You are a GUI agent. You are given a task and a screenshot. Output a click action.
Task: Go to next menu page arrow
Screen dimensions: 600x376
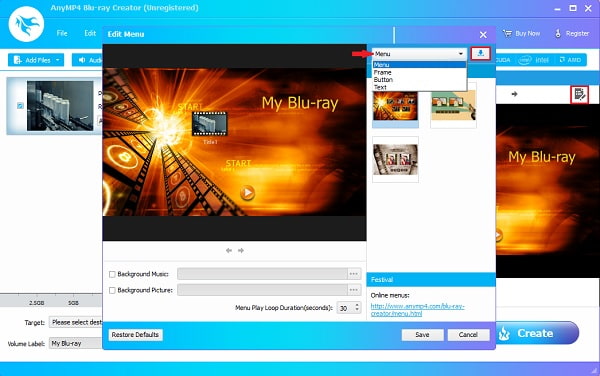tap(241, 251)
